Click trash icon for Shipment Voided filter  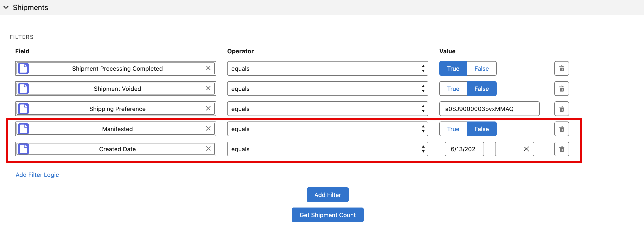[x=561, y=89]
